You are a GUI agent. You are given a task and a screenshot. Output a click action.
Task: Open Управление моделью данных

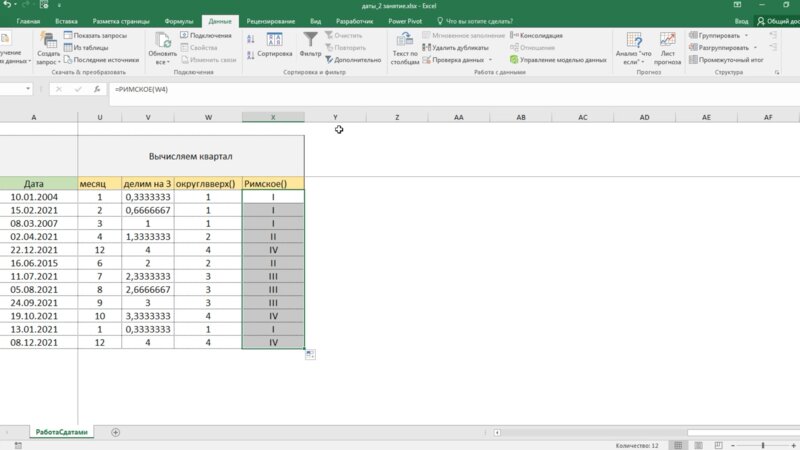click(x=558, y=60)
